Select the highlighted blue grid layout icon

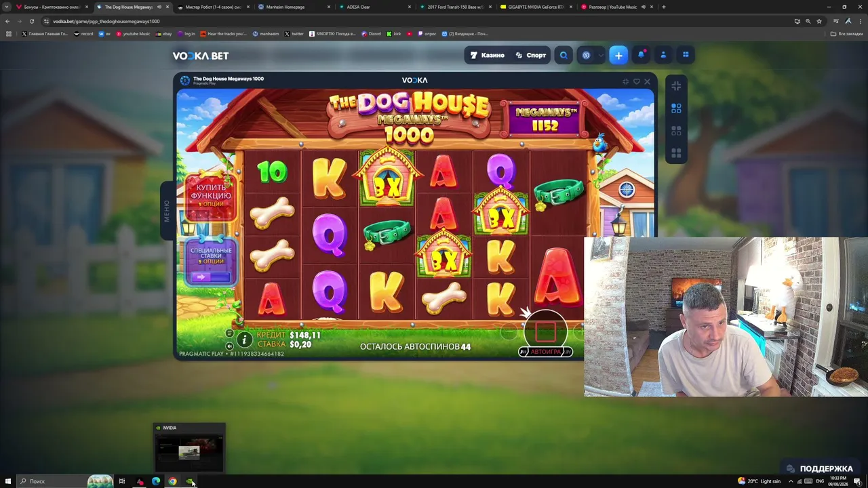tap(676, 108)
